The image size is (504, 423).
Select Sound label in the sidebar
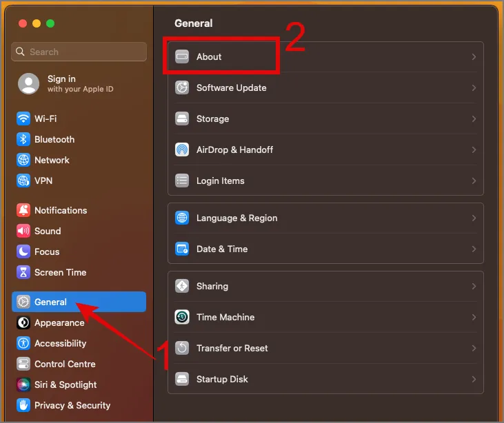click(48, 231)
